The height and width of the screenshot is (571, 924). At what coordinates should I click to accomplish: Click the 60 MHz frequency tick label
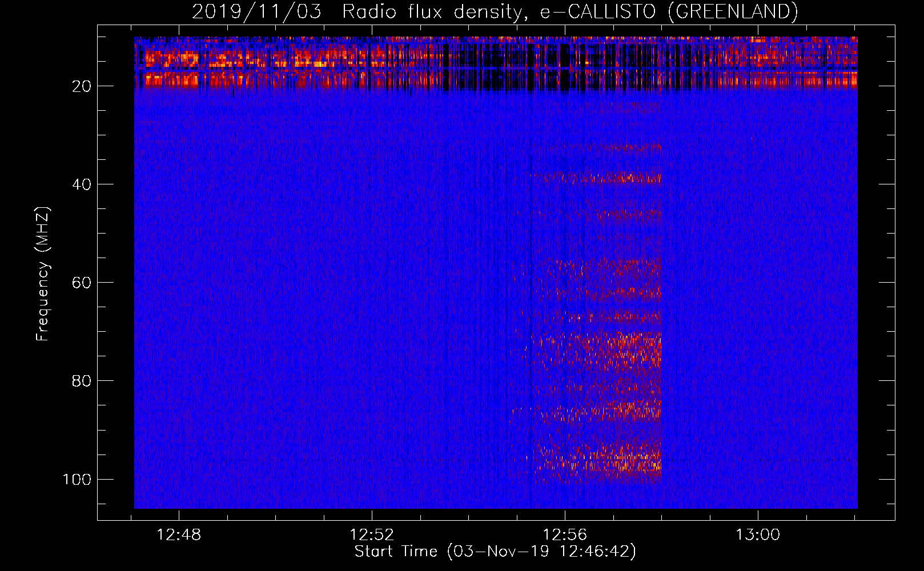(82, 283)
